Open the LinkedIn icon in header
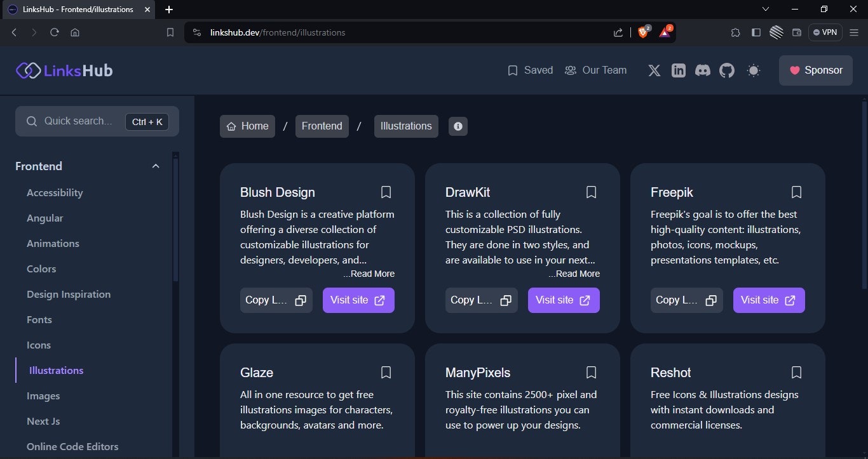 679,70
